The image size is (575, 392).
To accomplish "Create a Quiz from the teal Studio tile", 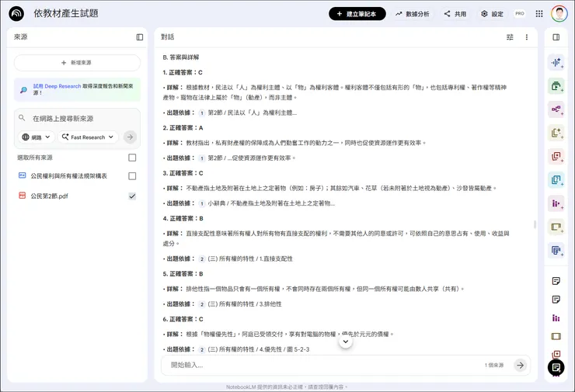I will (x=556, y=179).
